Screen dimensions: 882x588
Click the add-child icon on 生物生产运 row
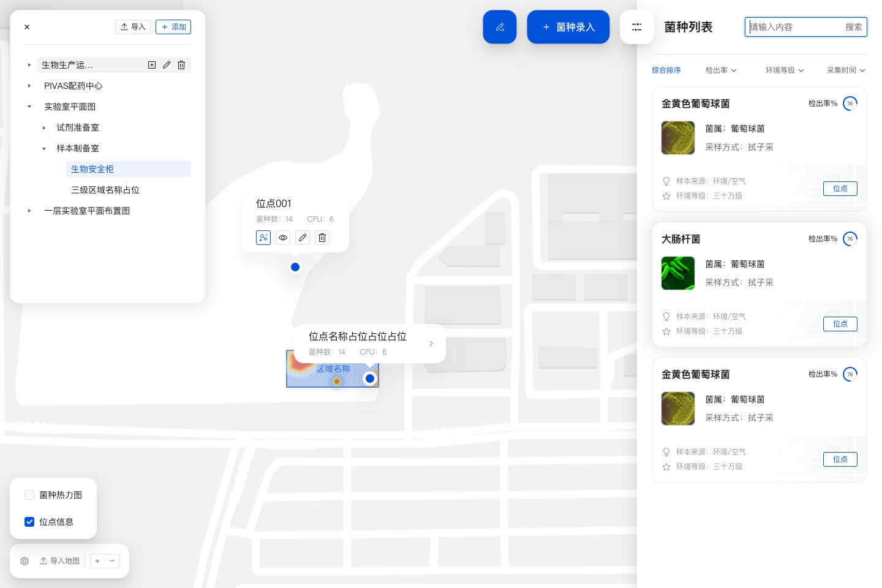click(x=152, y=65)
